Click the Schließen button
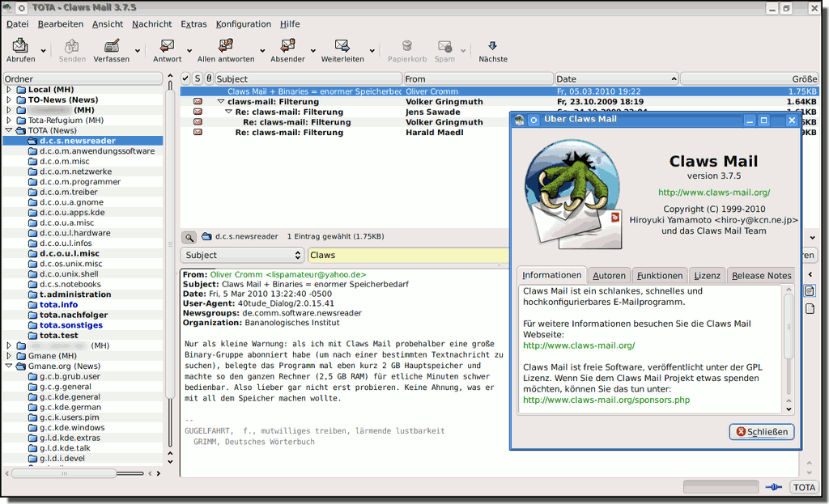829x504 pixels. pyautogui.click(x=761, y=432)
